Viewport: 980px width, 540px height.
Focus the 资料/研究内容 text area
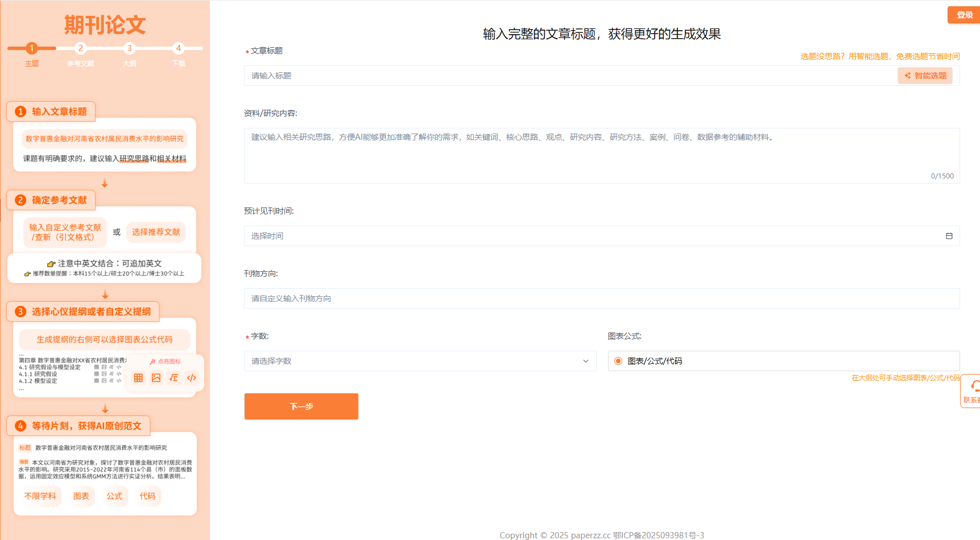(x=601, y=155)
